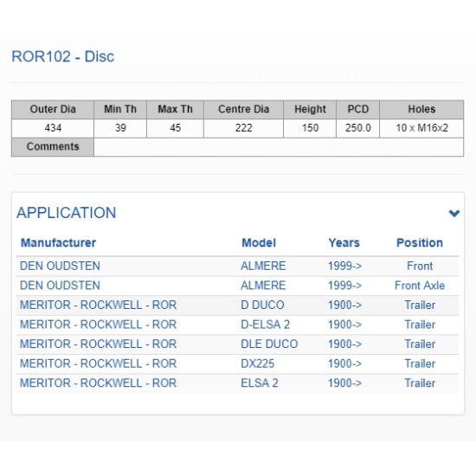Sort by Position column header
Screen dimensions: 476x476
coord(420,243)
